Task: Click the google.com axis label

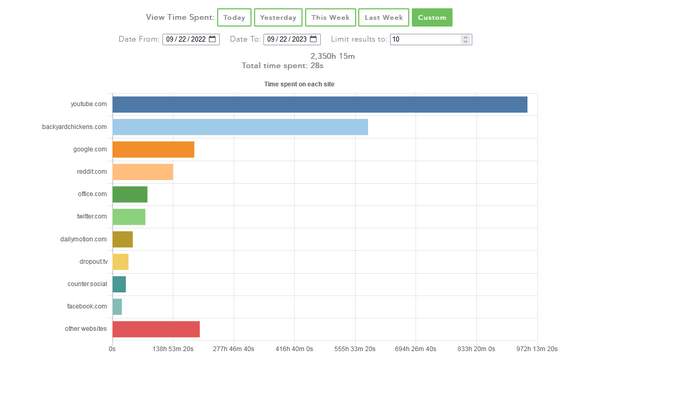Action: [x=90, y=149]
